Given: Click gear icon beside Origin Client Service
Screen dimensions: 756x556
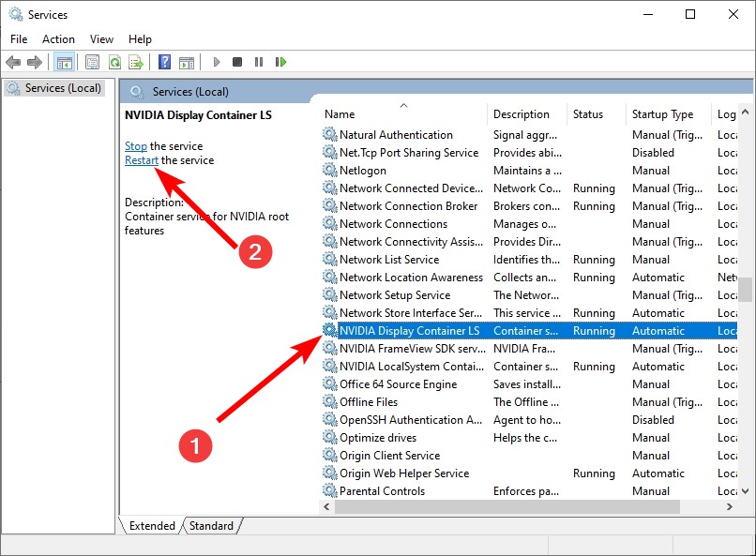Looking at the screenshot, I should coord(330,456).
